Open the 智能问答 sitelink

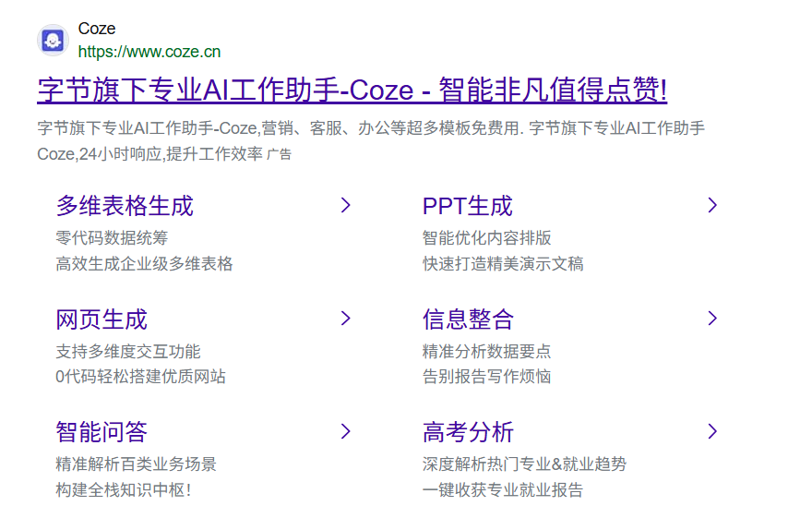[x=101, y=432]
